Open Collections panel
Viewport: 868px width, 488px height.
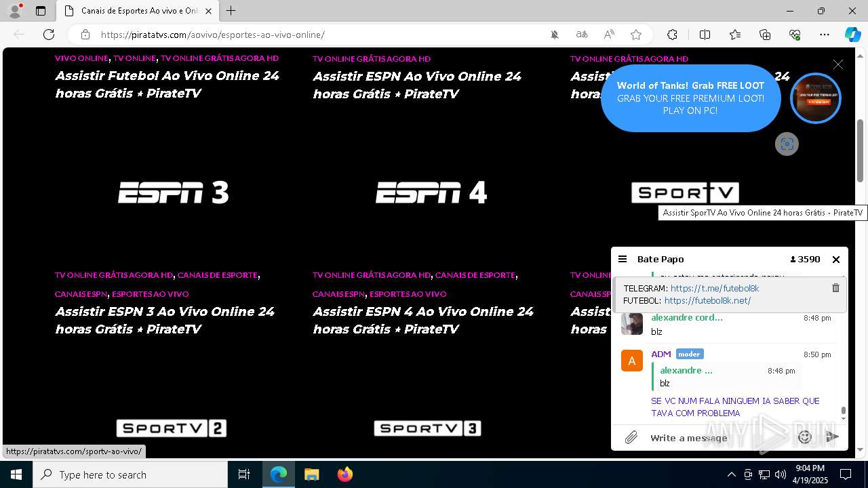coord(765,35)
